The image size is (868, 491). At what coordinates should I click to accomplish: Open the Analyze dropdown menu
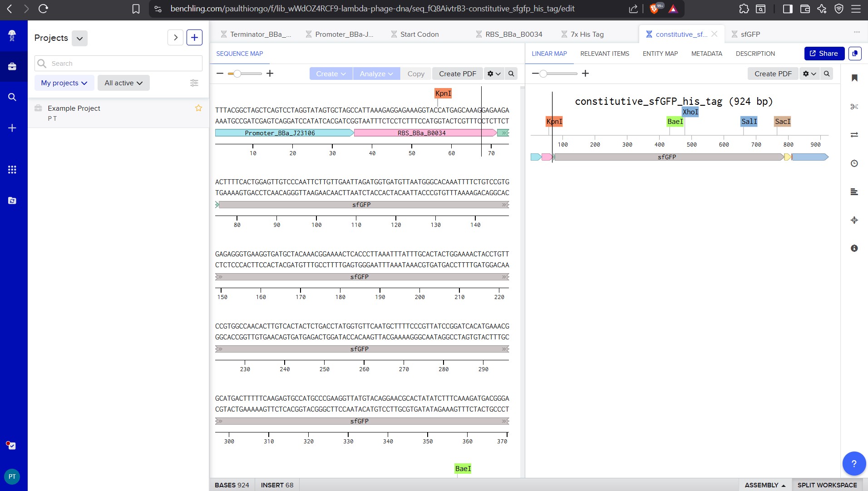click(x=376, y=74)
